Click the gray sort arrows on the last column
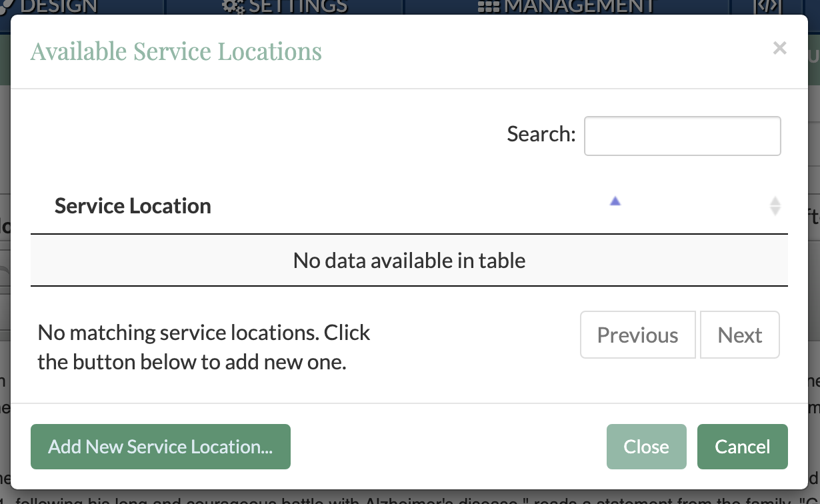820x504 pixels. [x=775, y=206]
